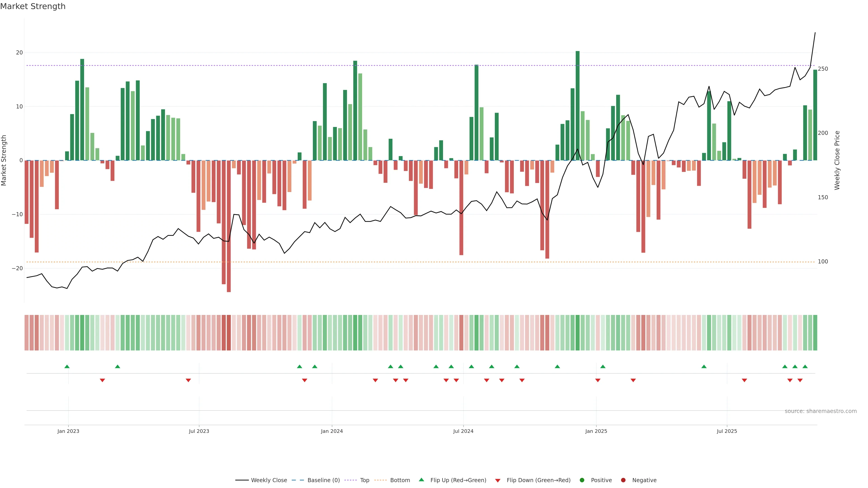Click the green Positive circle in the legend
The width and height of the screenshot is (868, 488).
(x=582, y=480)
